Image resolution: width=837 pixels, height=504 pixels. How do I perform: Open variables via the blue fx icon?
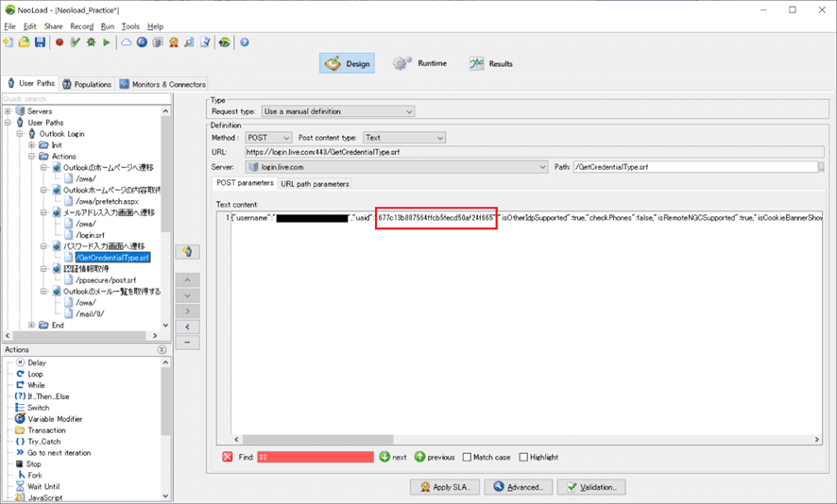[x=142, y=42]
